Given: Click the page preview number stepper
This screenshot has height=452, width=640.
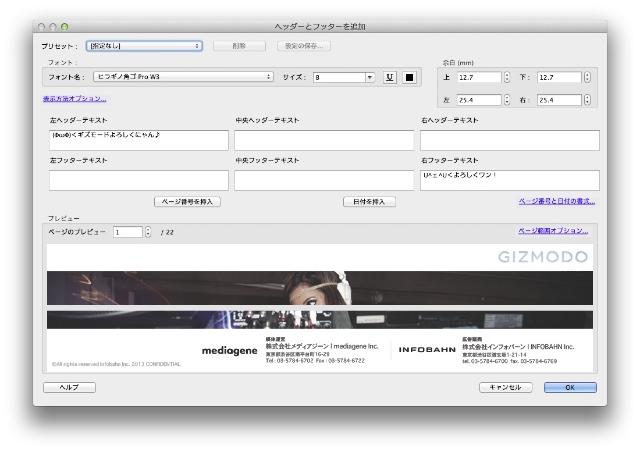Looking at the screenshot, I should click(149, 232).
